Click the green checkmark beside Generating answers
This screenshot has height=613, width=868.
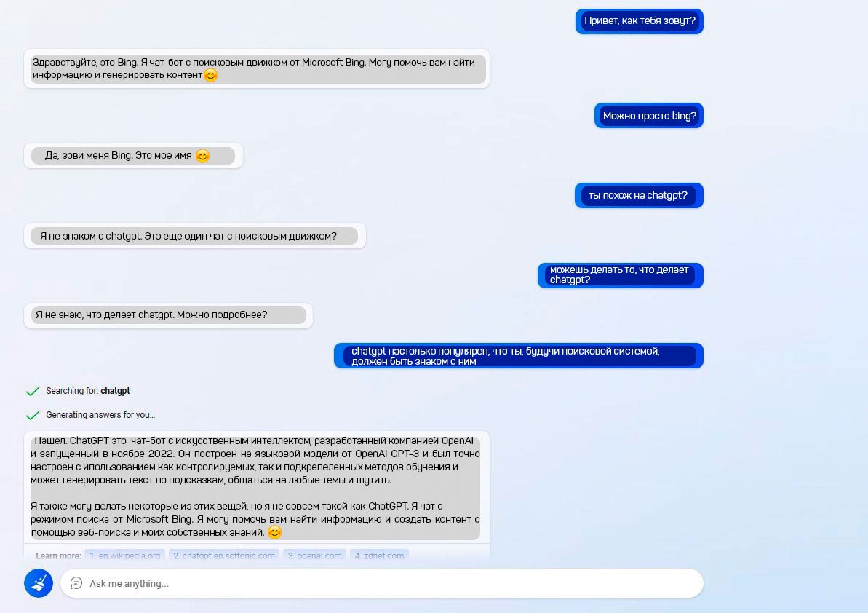33,415
